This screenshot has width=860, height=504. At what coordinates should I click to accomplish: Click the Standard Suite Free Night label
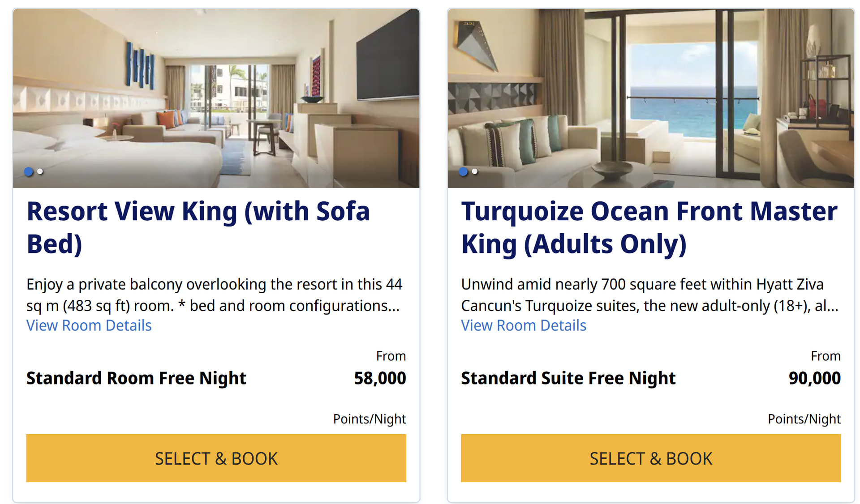(x=568, y=378)
